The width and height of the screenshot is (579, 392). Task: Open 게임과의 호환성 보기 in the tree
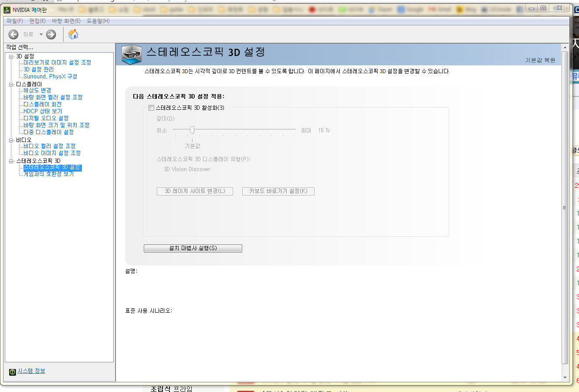click(49, 174)
